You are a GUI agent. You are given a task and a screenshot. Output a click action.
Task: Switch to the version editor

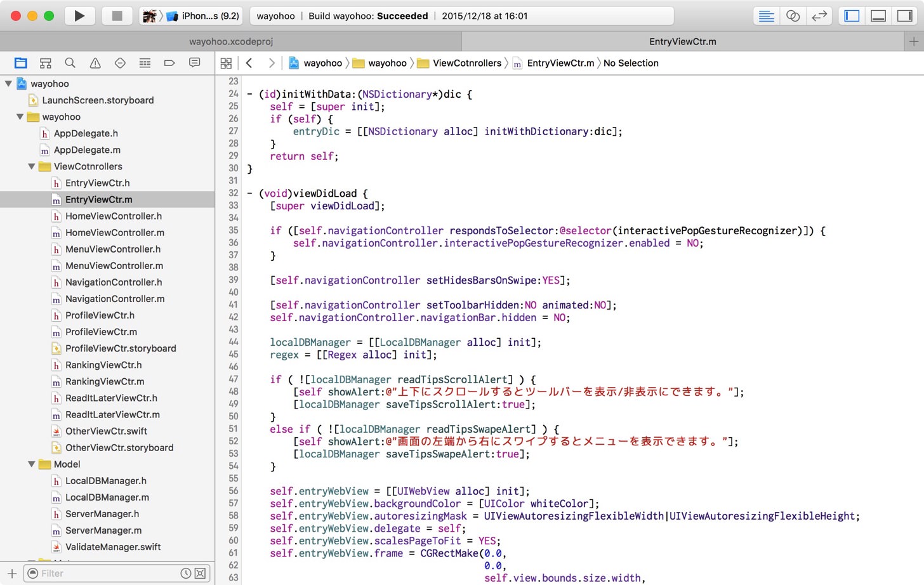coord(819,16)
